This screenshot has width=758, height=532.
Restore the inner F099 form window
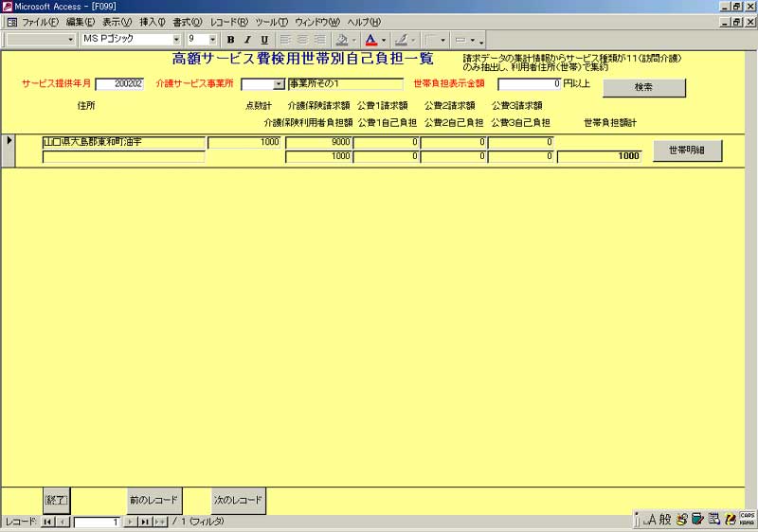coord(737,22)
